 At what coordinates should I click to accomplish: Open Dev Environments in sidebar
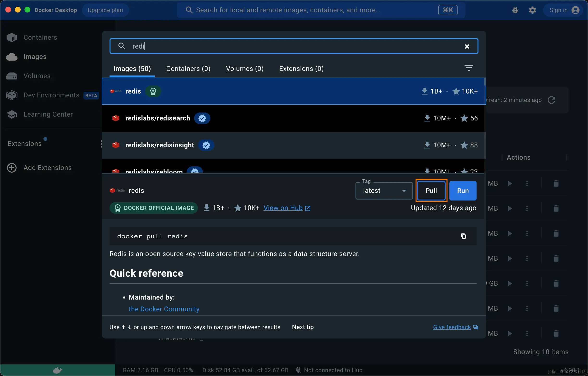point(52,95)
